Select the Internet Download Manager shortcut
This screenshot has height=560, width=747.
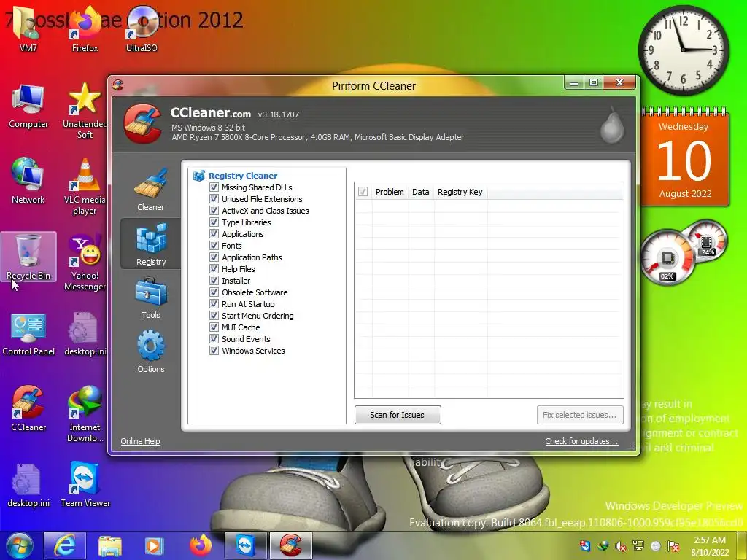[x=85, y=414]
